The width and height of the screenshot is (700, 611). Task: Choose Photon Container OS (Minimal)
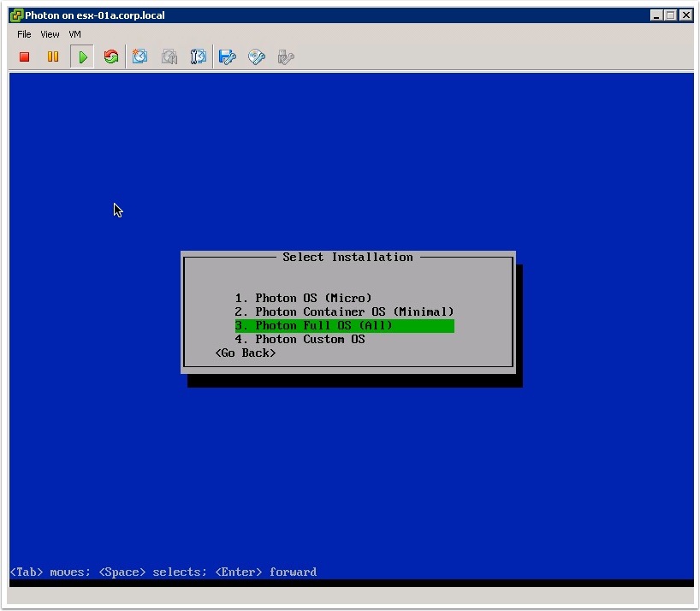(344, 311)
